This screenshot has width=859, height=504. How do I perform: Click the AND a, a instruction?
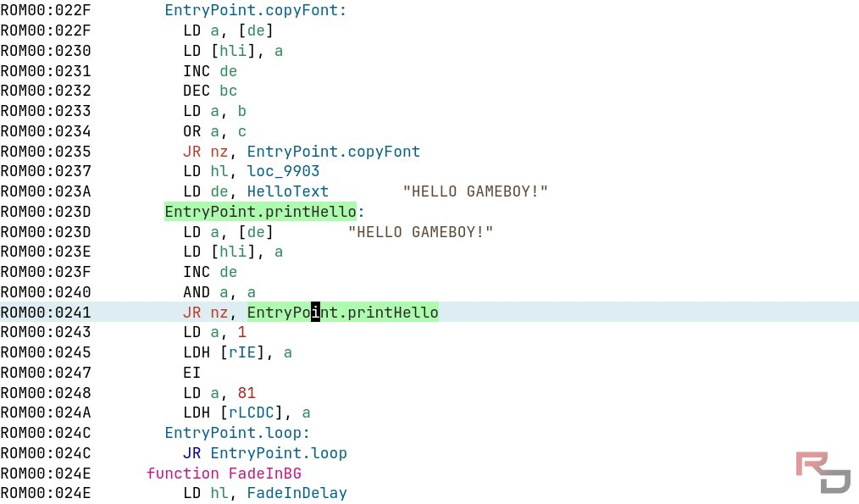tap(219, 292)
